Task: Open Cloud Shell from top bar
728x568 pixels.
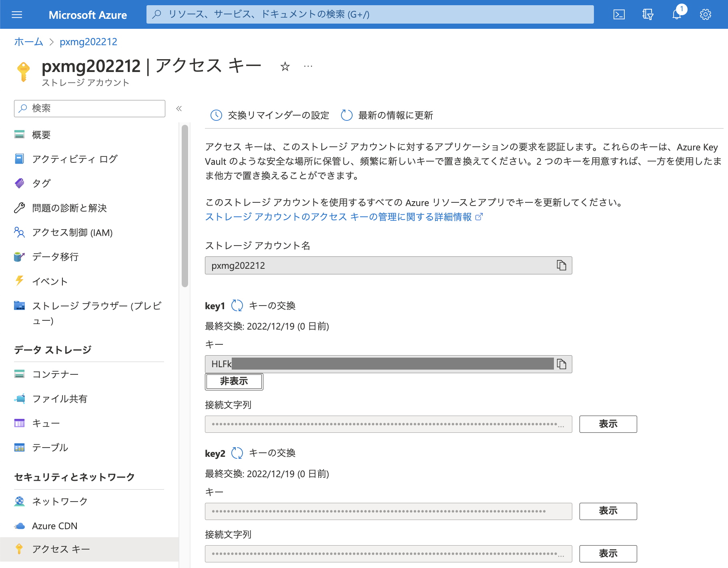Action: [619, 15]
